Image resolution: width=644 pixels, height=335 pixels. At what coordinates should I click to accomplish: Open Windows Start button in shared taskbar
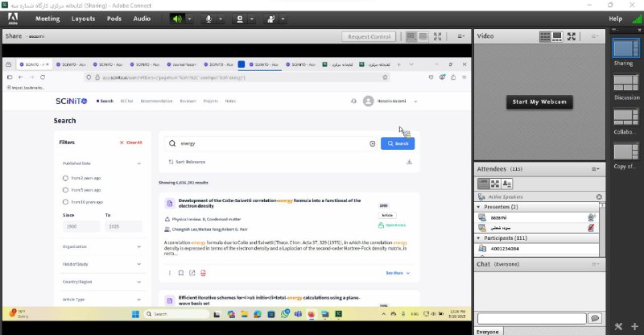[x=135, y=314]
